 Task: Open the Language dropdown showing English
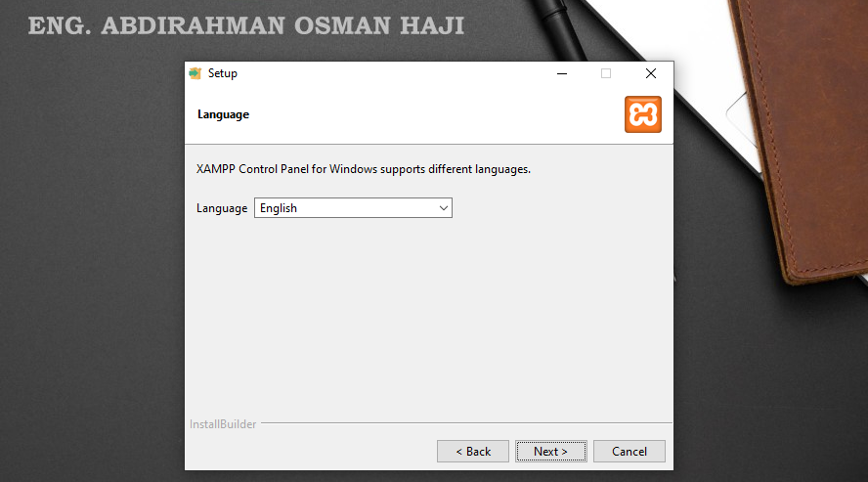point(353,208)
